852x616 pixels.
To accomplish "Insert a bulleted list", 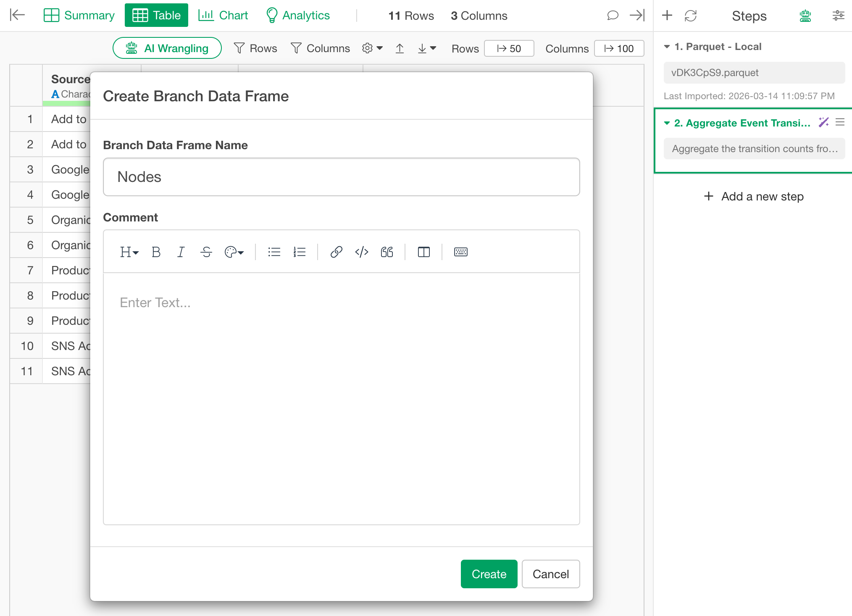I will pos(274,252).
